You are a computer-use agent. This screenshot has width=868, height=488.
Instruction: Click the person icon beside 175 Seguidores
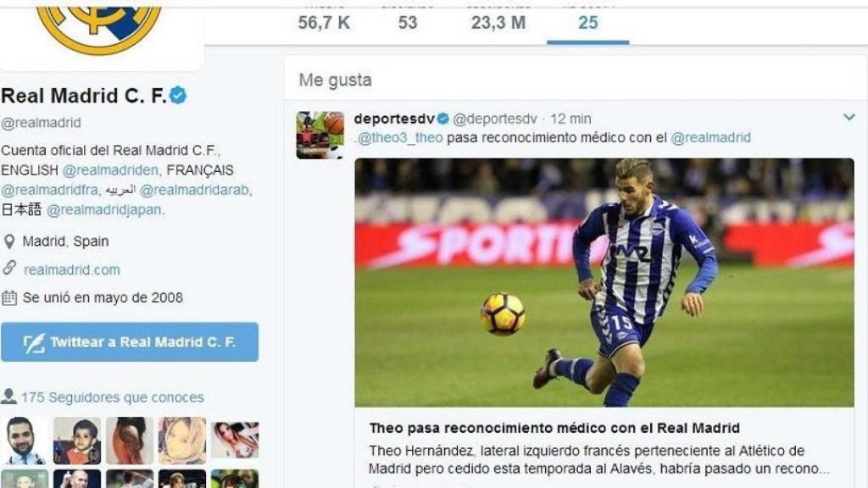pos(8,396)
